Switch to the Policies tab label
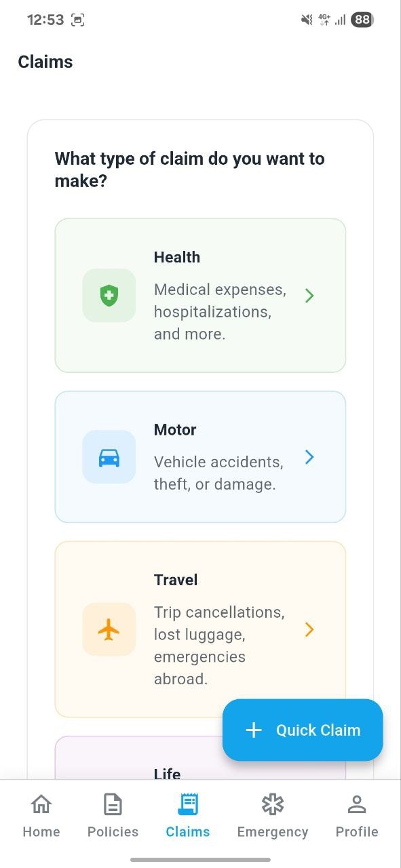The height and width of the screenshot is (868, 401). pos(113,832)
